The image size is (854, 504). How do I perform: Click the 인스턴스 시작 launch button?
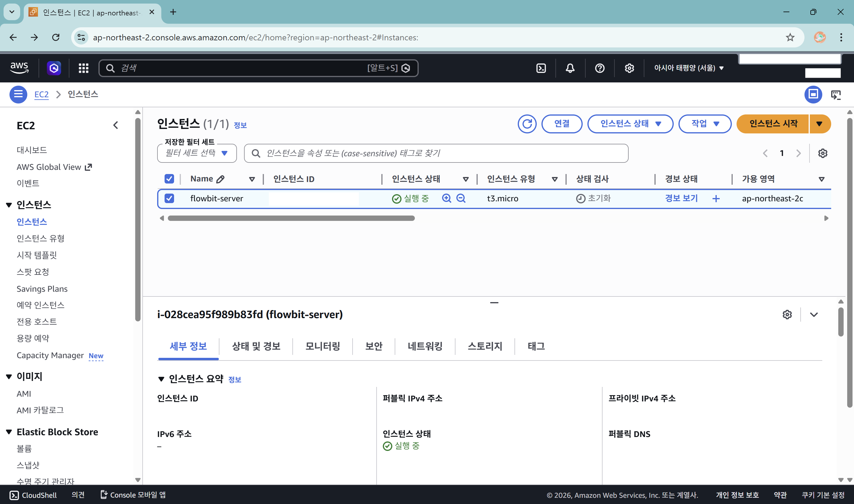coord(773,124)
